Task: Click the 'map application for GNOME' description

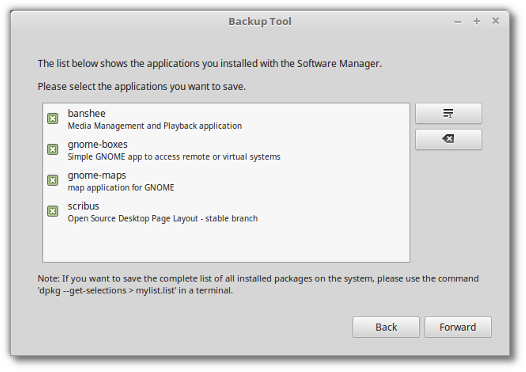Action: pyautogui.click(x=121, y=188)
